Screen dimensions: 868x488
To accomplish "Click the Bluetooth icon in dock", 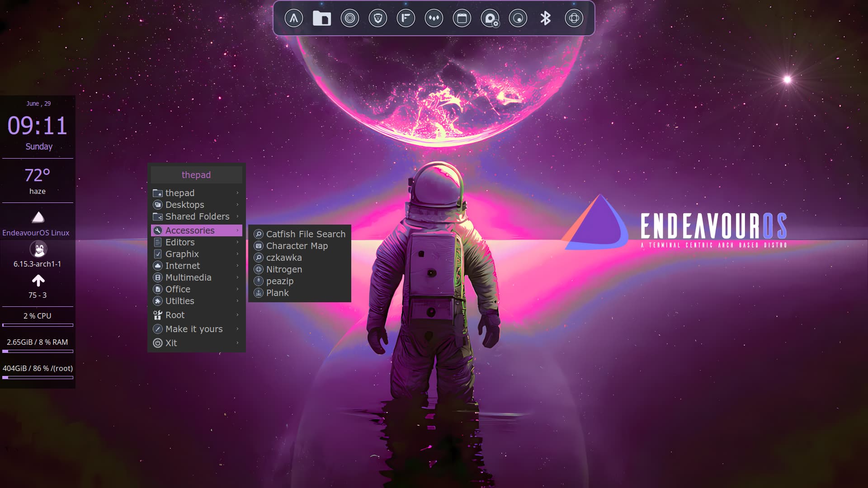I will pyautogui.click(x=546, y=19).
